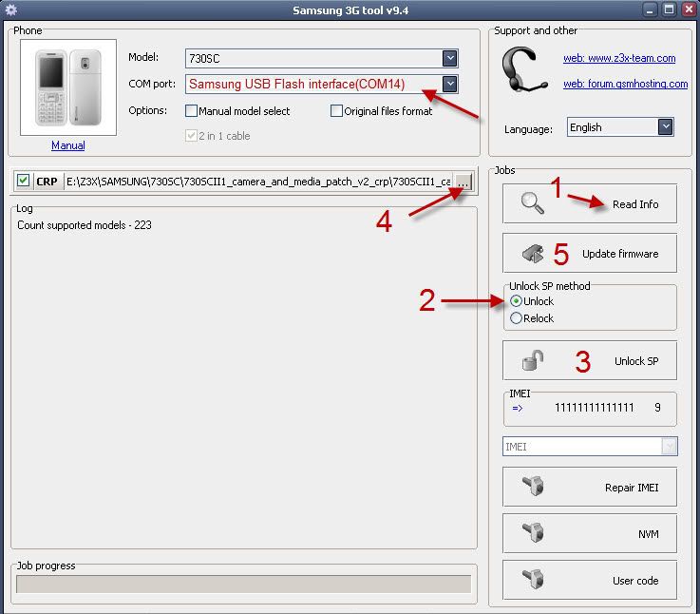The width and height of the screenshot is (700, 614).
Task: Click the NVM button label
Action: point(648,534)
